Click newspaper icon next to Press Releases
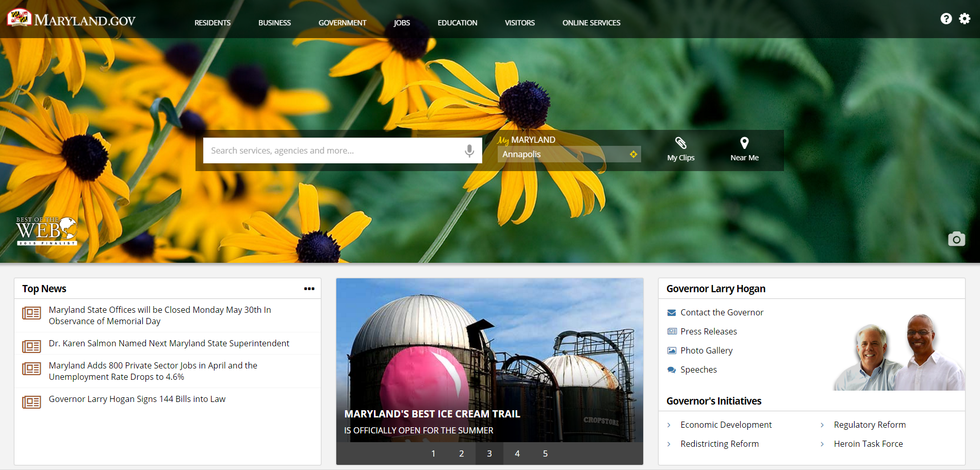Image resolution: width=980 pixels, height=470 pixels. coord(672,331)
